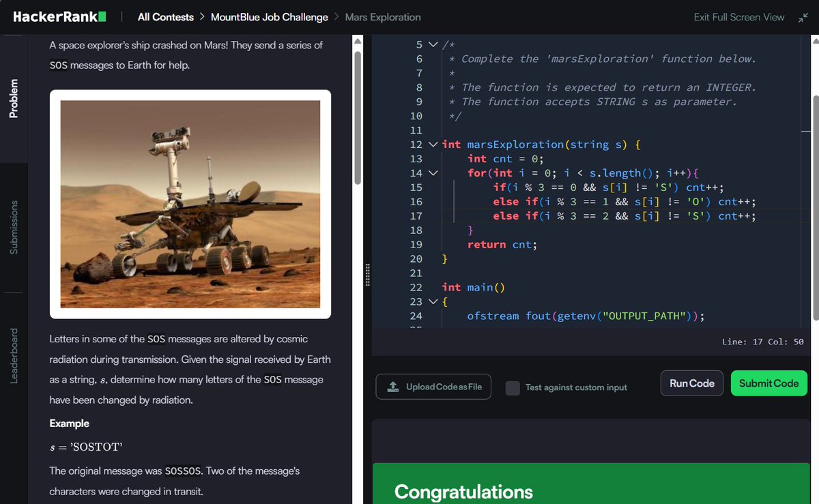Click the panel resize handle between problem and editor
The image size is (819, 504).
(369, 275)
